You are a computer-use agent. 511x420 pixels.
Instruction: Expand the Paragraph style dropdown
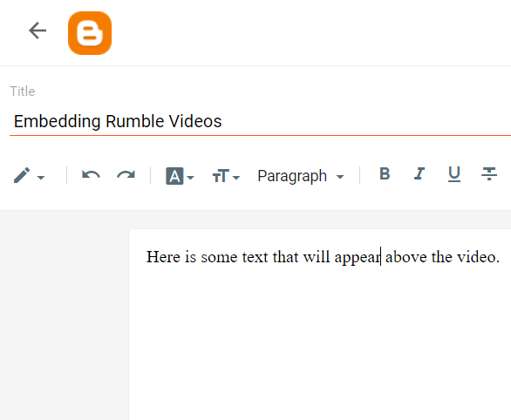tap(301, 176)
